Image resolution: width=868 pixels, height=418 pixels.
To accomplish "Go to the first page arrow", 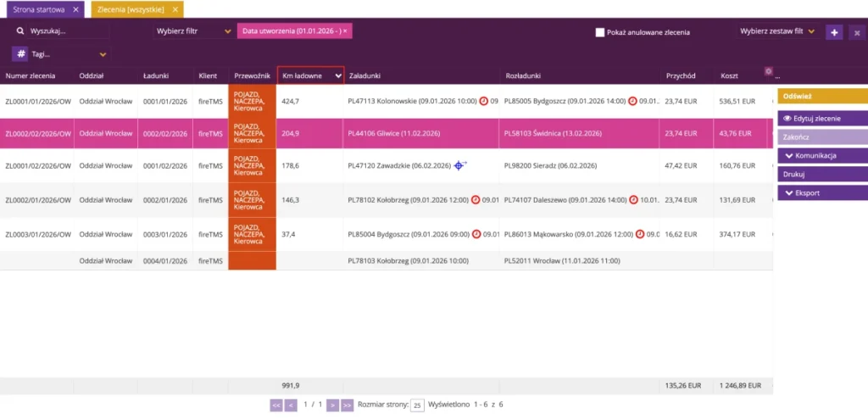I will (x=275, y=405).
